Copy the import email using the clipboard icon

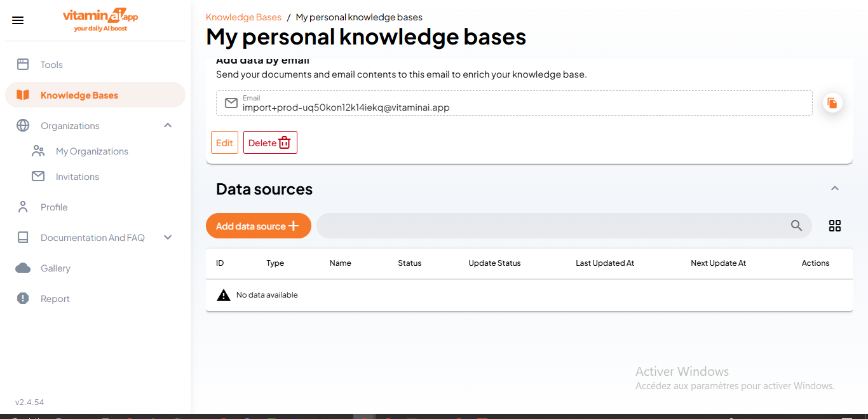[832, 102]
